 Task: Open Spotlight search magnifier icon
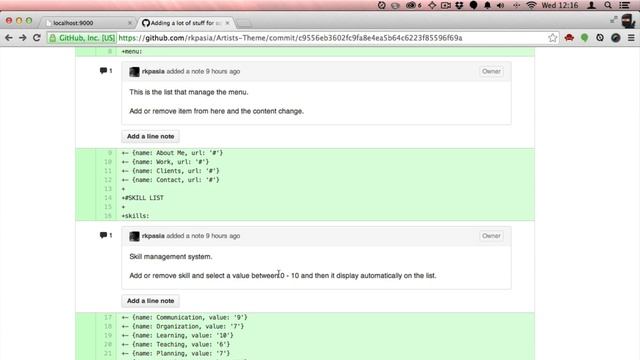coord(608,5)
